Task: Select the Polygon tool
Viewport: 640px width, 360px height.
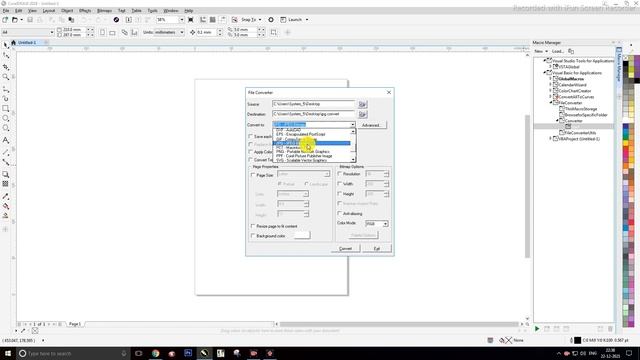Action: 6,128
